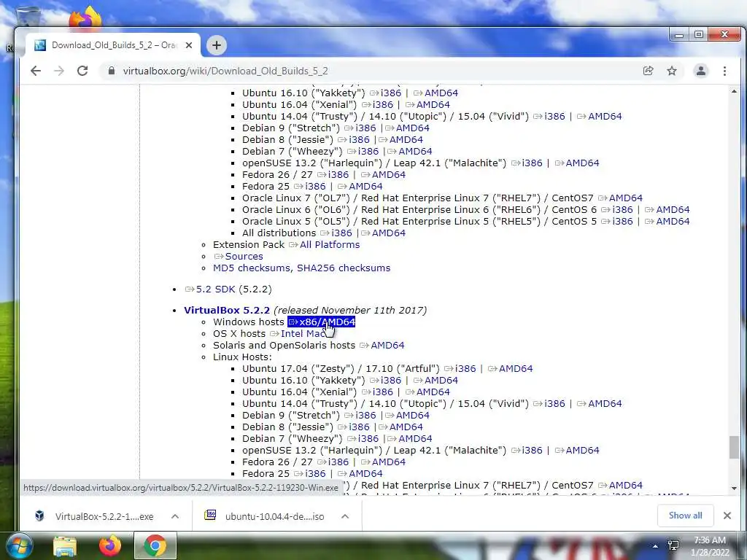Open the Chrome profile menu

point(701,71)
